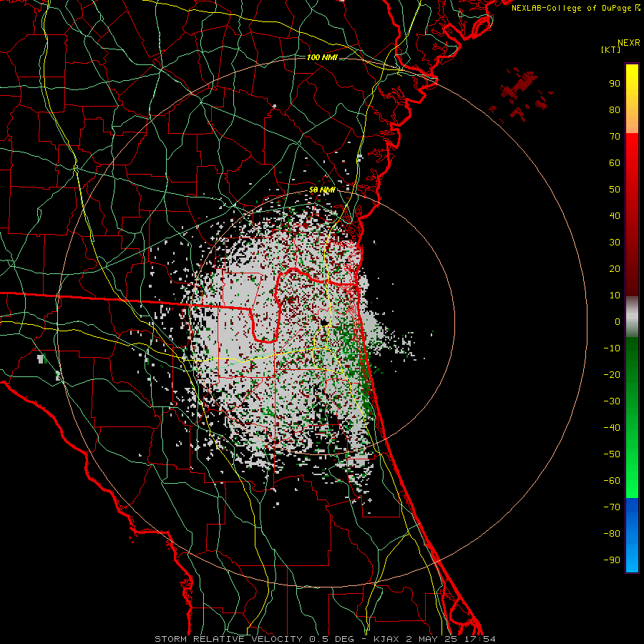Click the bright green segment of the color bar
The width and height of the screenshot is (644, 644).
pyautogui.click(x=632, y=418)
